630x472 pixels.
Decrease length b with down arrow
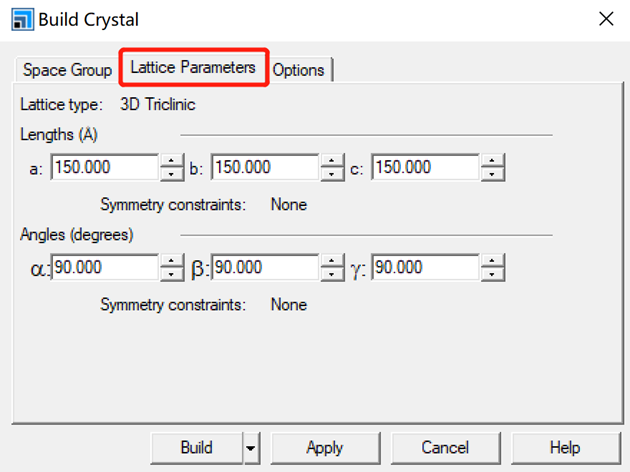pyautogui.click(x=331, y=174)
